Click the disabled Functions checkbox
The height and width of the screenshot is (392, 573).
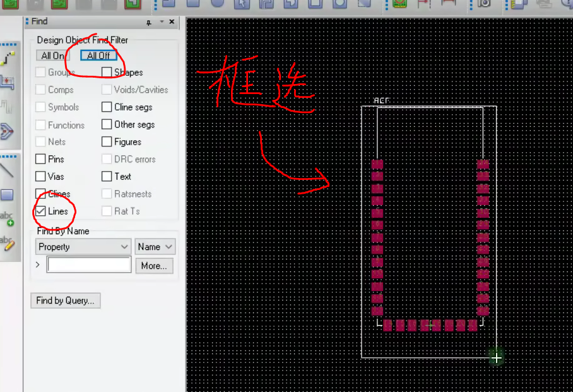click(x=40, y=125)
